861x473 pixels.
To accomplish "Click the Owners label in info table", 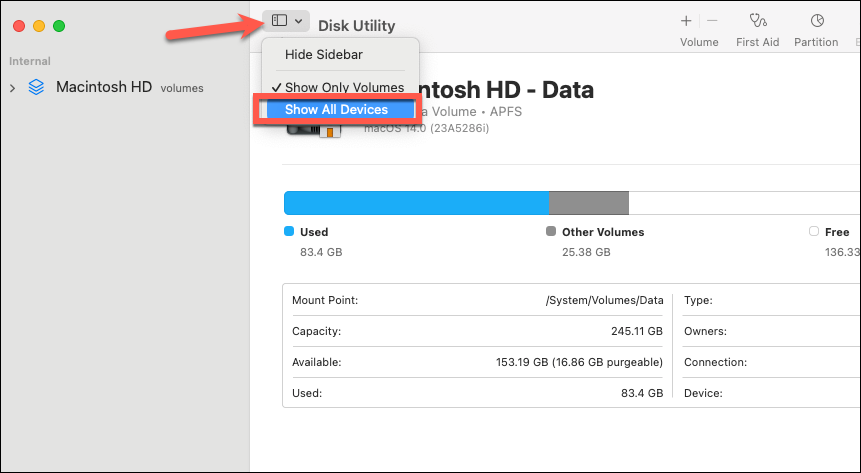I will [705, 331].
